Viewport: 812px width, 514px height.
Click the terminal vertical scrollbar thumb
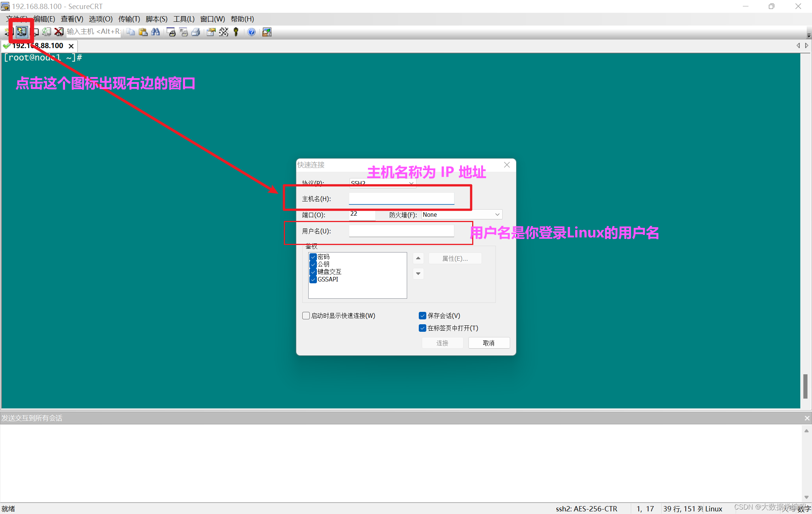pos(805,386)
